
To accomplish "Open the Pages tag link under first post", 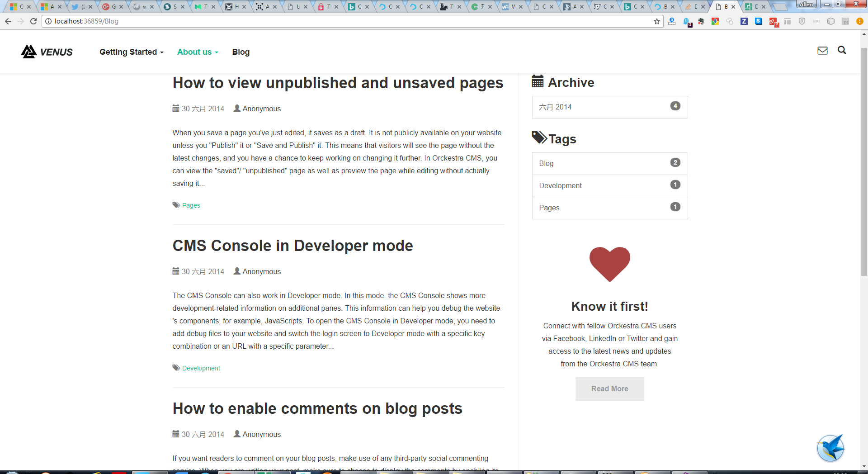I will (191, 205).
